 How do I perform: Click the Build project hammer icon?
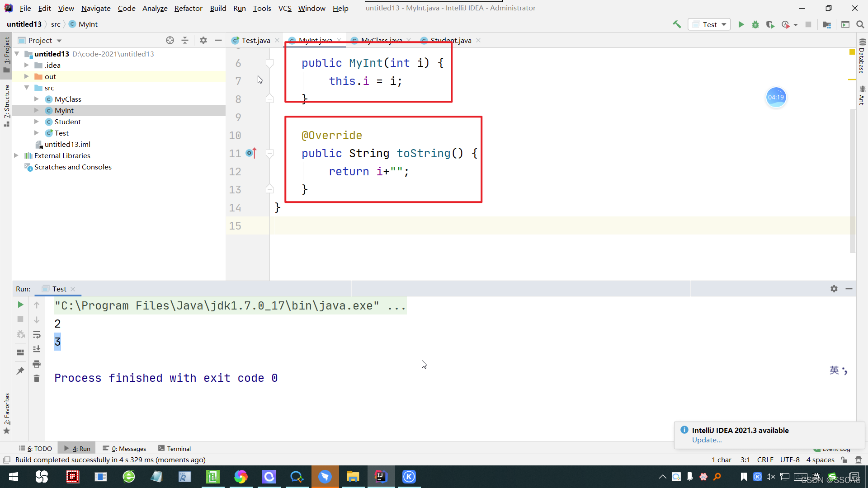[677, 24]
